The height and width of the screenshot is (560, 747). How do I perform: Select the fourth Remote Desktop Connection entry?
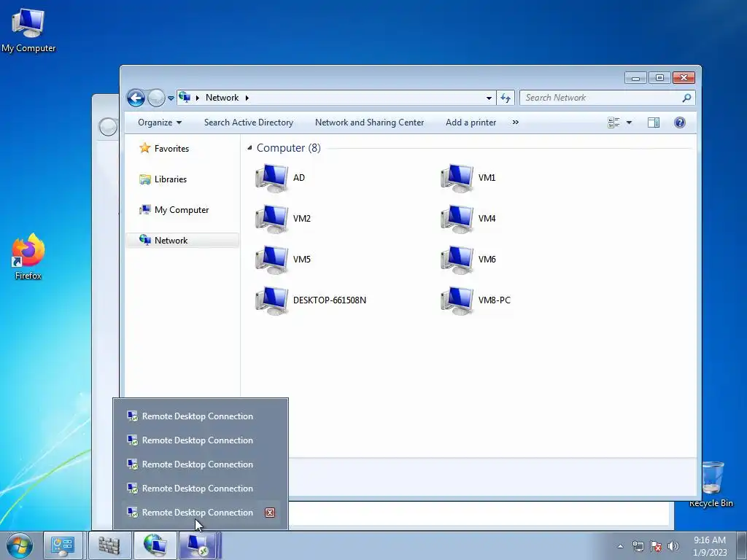coord(200,489)
